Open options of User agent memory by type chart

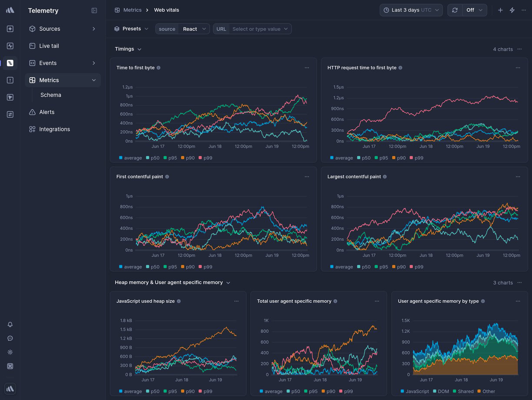point(518,301)
